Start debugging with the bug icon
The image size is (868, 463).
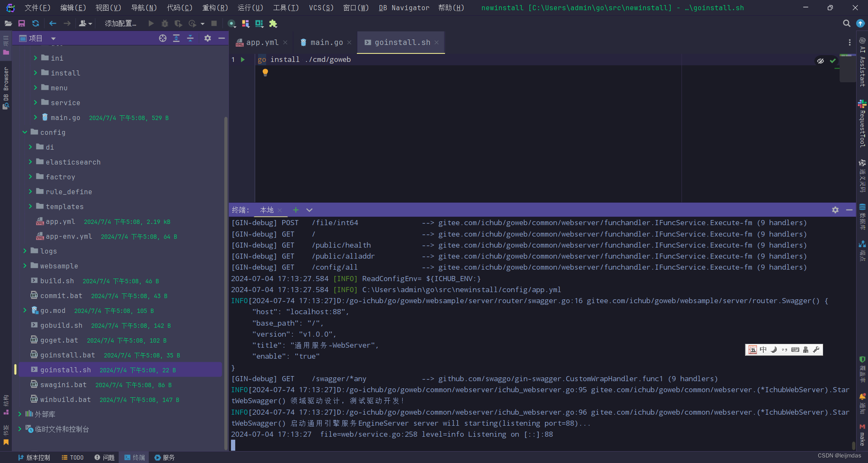pyautogui.click(x=165, y=24)
